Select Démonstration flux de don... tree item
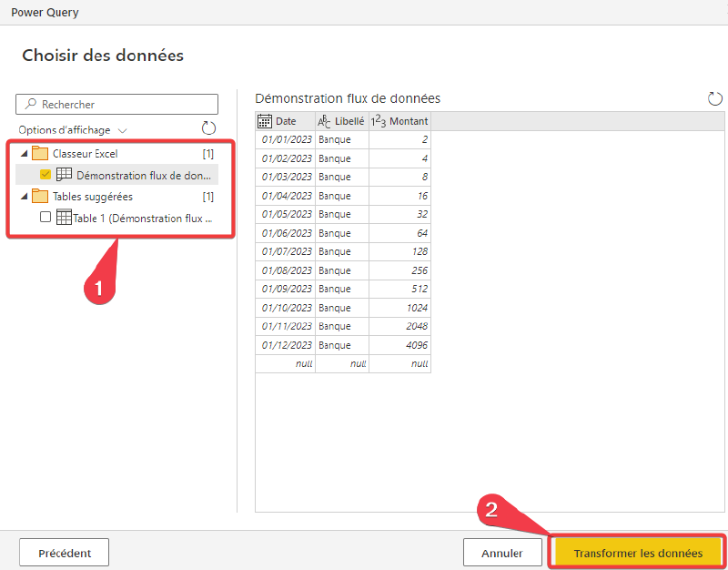Screen dimensions: 728x570 (144, 176)
